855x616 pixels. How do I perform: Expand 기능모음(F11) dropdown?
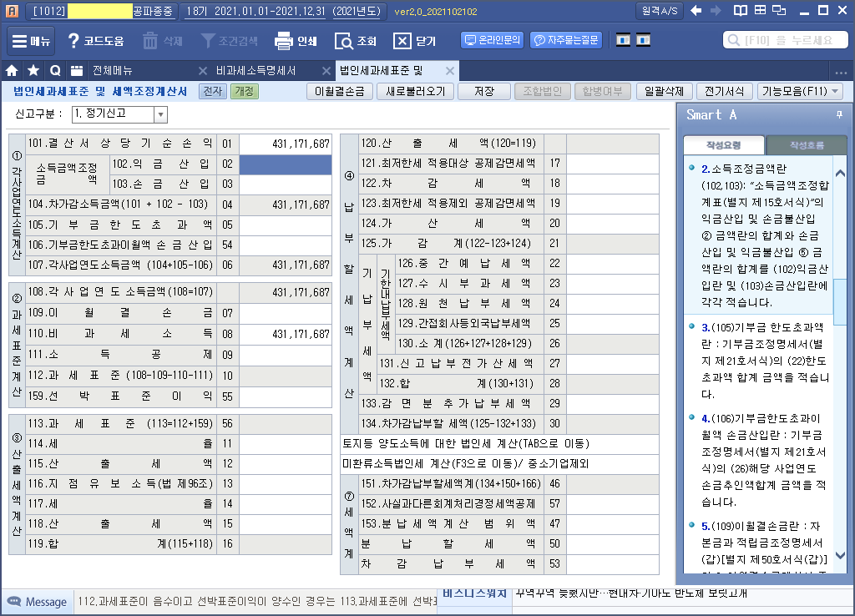click(800, 91)
